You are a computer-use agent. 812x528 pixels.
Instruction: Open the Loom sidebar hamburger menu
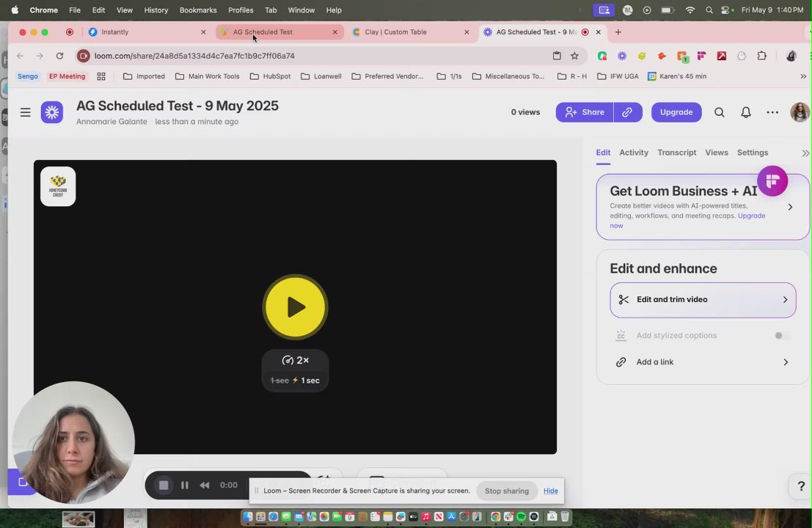click(26, 112)
